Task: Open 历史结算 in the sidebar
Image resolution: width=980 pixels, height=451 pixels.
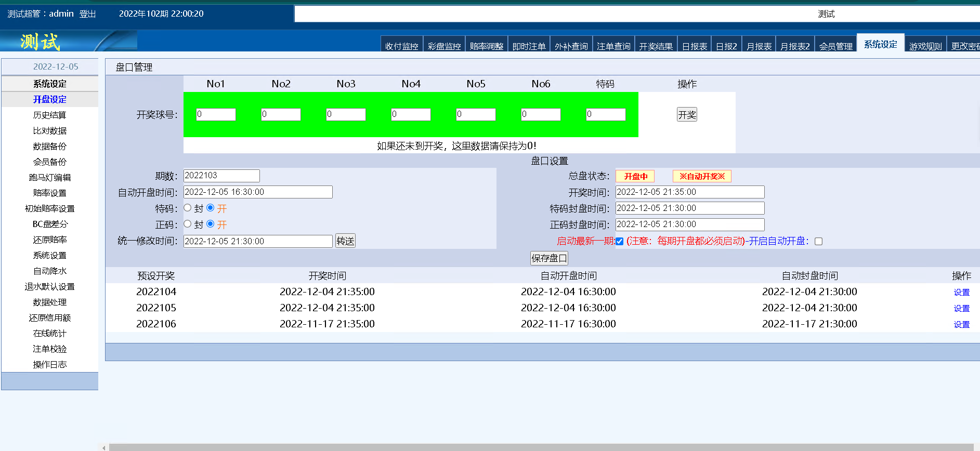Action: [x=50, y=115]
